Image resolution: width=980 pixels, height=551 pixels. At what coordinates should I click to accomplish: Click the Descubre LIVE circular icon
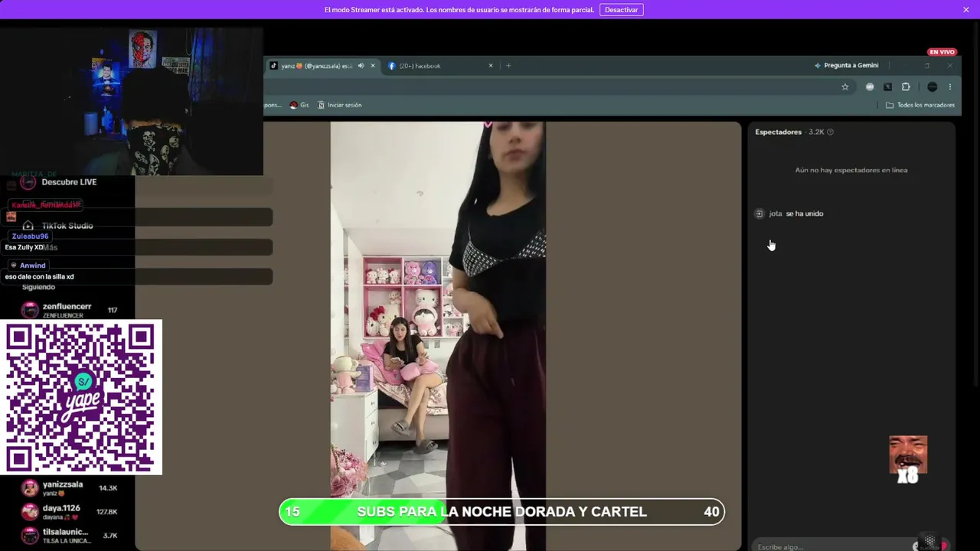click(x=28, y=182)
